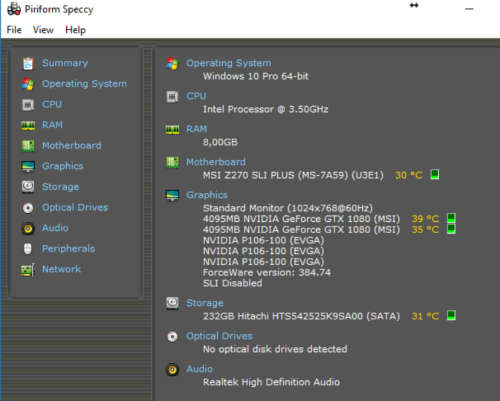This screenshot has height=401, width=500.
Task: Open the Audio heading link in main panel
Action: coord(199,369)
